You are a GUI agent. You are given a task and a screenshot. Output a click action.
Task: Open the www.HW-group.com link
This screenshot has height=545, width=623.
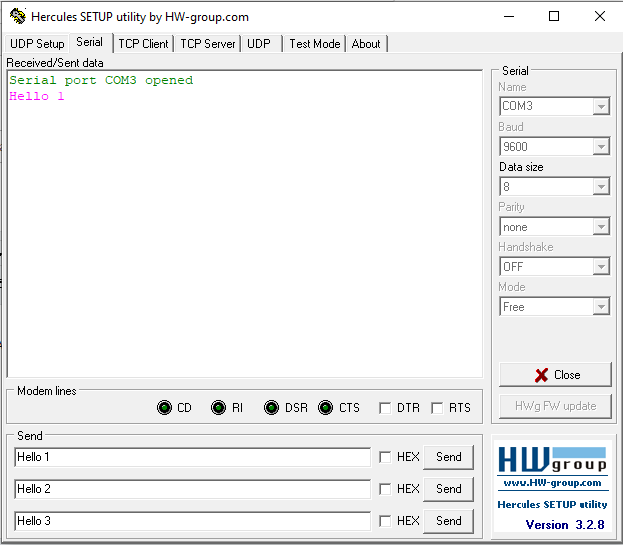pyautogui.click(x=552, y=483)
